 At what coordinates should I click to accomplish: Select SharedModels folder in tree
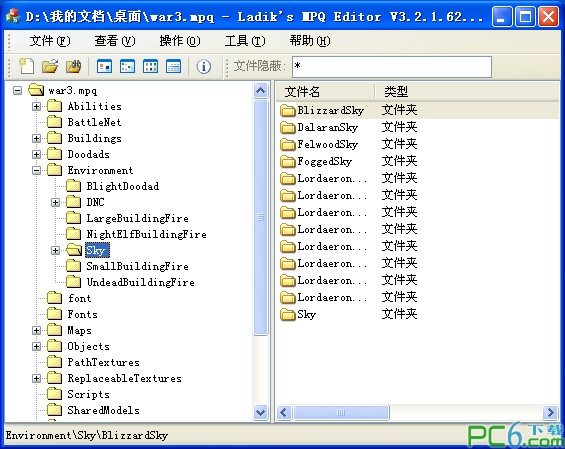[x=103, y=410]
